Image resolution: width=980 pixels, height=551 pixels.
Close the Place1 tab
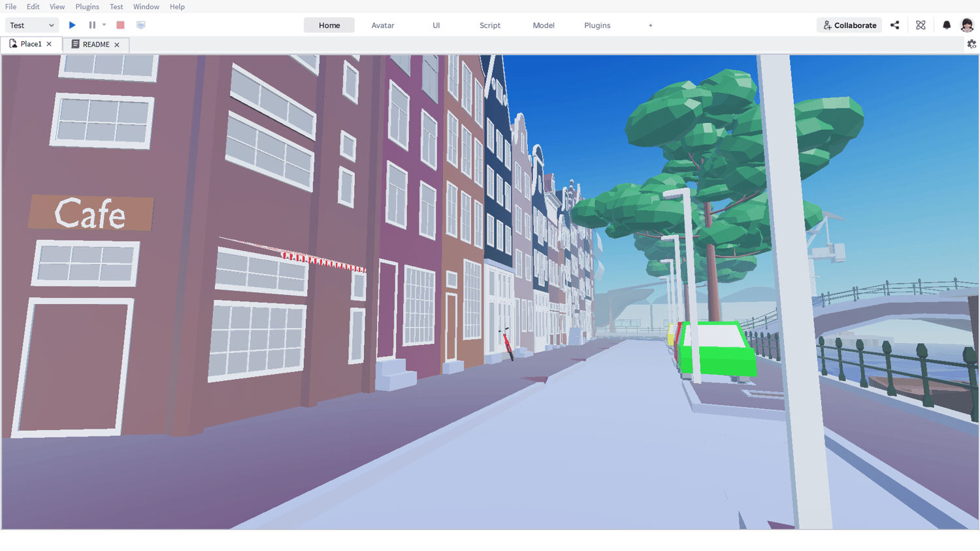point(49,44)
